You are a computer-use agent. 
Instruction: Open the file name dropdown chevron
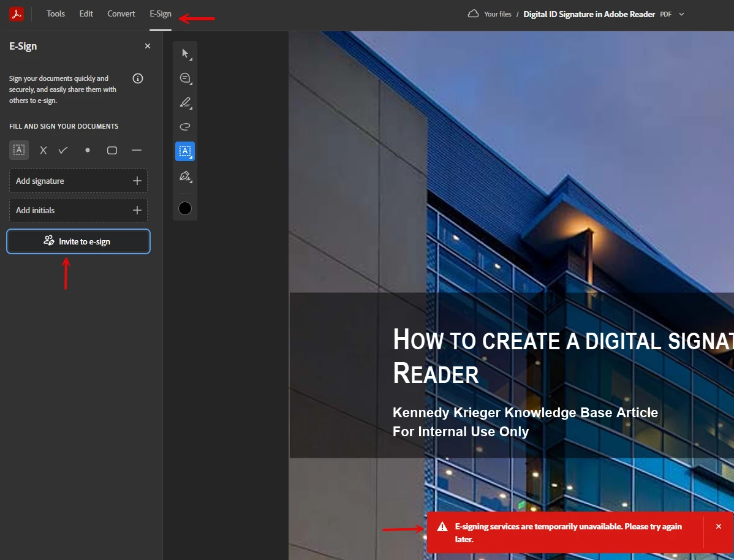681,14
